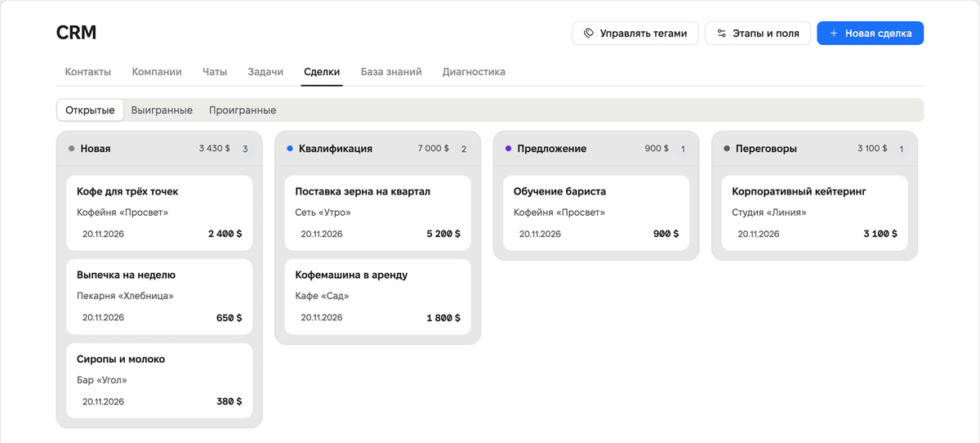The image size is (980, 443).
Task: Switch to the Диагностика tab
Action: [474, 72]
